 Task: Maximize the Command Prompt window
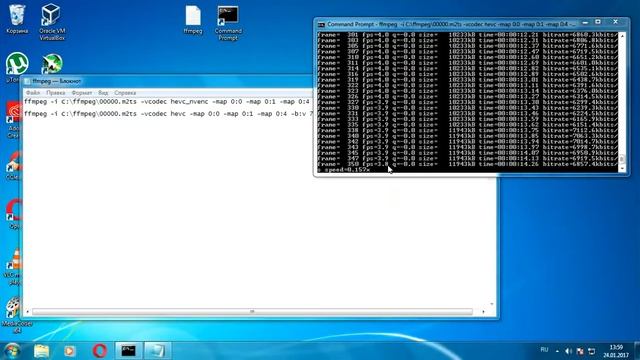point(598,22)
